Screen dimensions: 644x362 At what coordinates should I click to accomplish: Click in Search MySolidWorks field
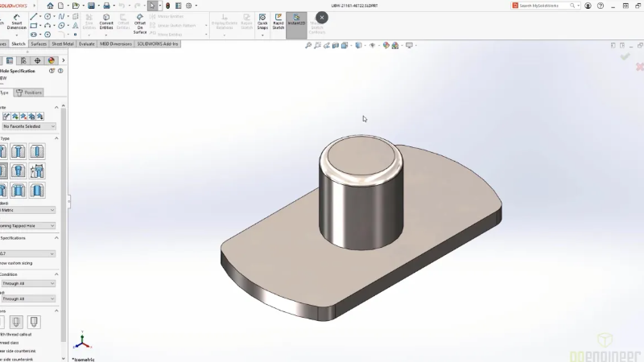click(547, 6)
